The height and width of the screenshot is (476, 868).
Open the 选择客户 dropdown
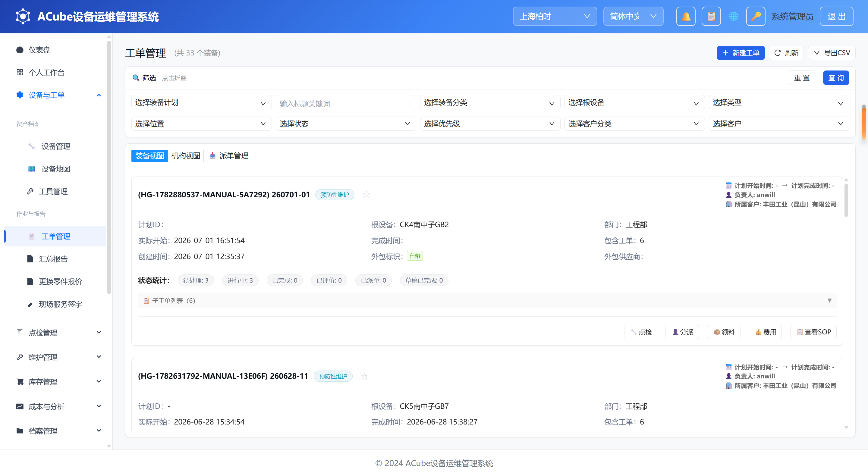[779, 124]
